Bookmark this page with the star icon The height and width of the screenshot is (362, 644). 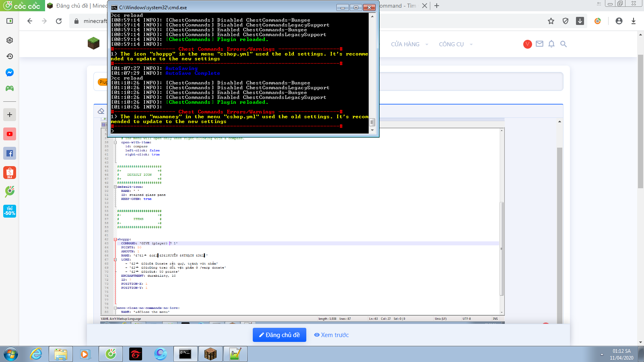[551, 21]
